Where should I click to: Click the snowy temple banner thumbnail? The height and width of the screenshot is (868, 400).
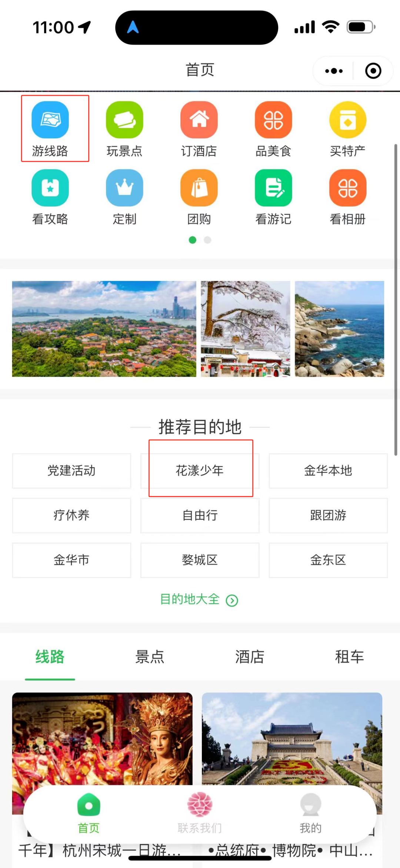[246, 329]
